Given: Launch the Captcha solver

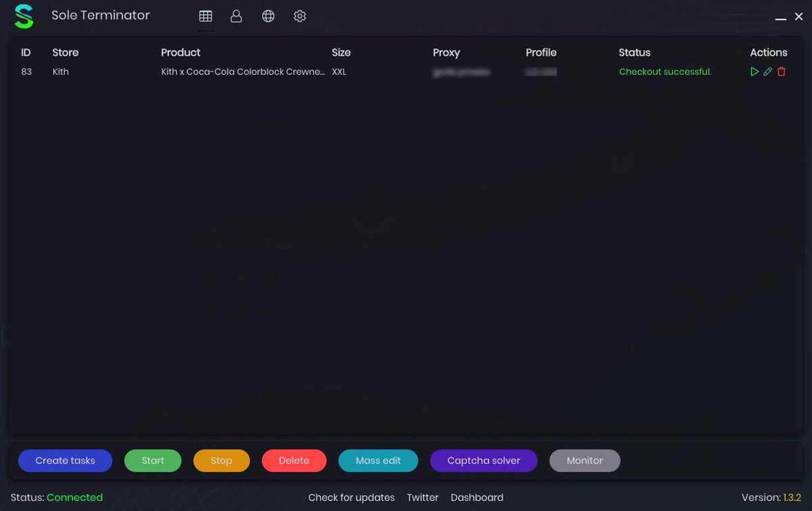Looking at the screenshot, I should pos(484,460).
